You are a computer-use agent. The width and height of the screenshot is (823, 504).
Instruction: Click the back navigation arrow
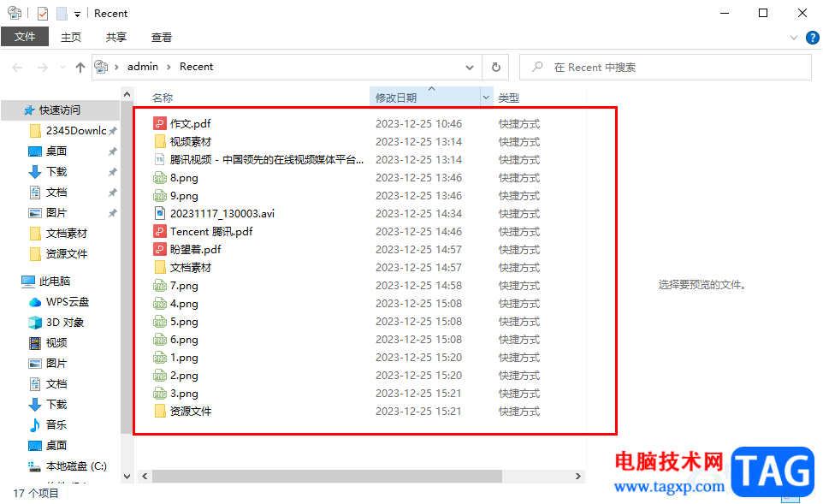(x=17, y=68)
